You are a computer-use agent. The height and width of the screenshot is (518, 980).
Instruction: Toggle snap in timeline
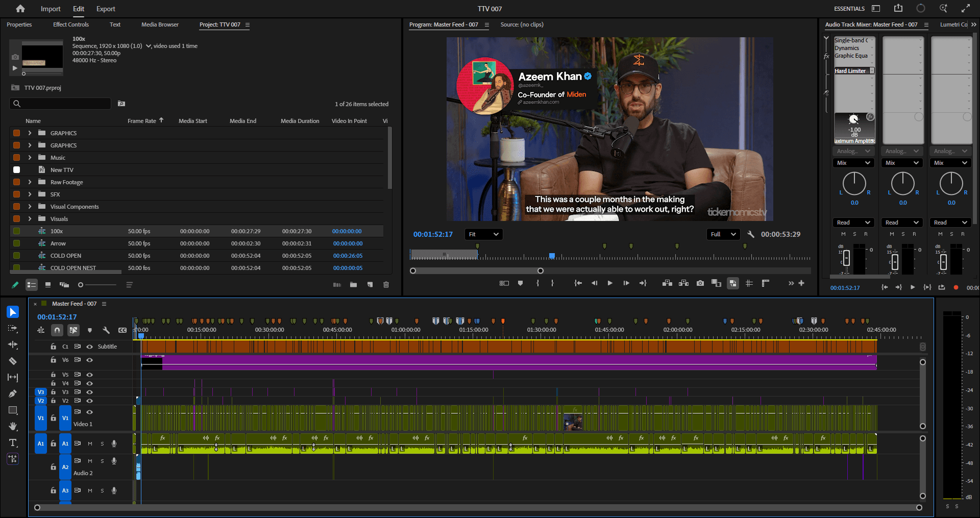[57, 330]
